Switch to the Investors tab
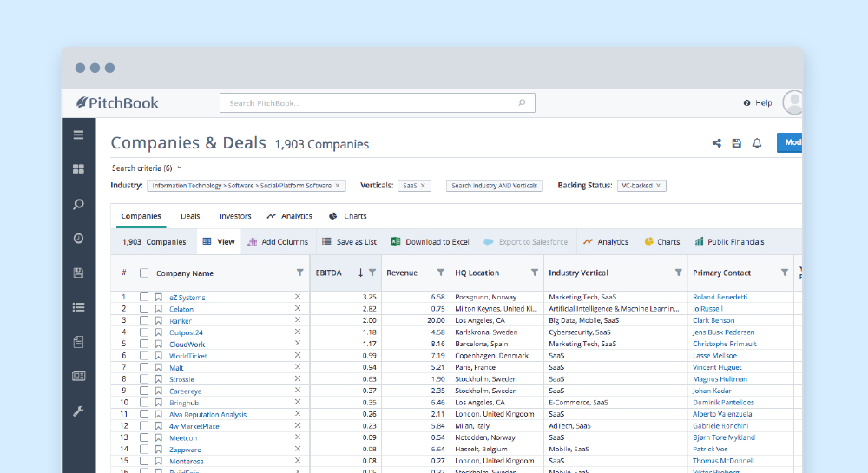Image resolution: width=868 pixels, height=473 pixels. pos(235,216)
